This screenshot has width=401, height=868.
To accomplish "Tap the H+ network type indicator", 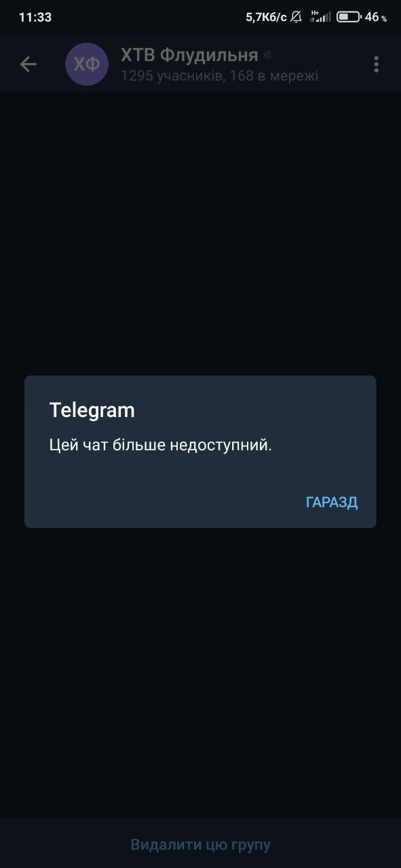I will tap(314, 17).
